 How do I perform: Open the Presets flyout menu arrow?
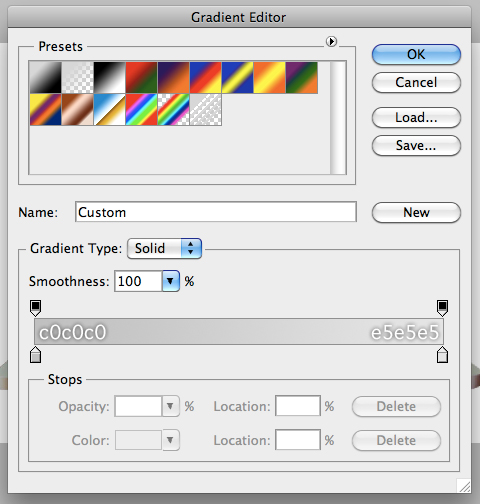pyautogui.click(x=331, y=42)
